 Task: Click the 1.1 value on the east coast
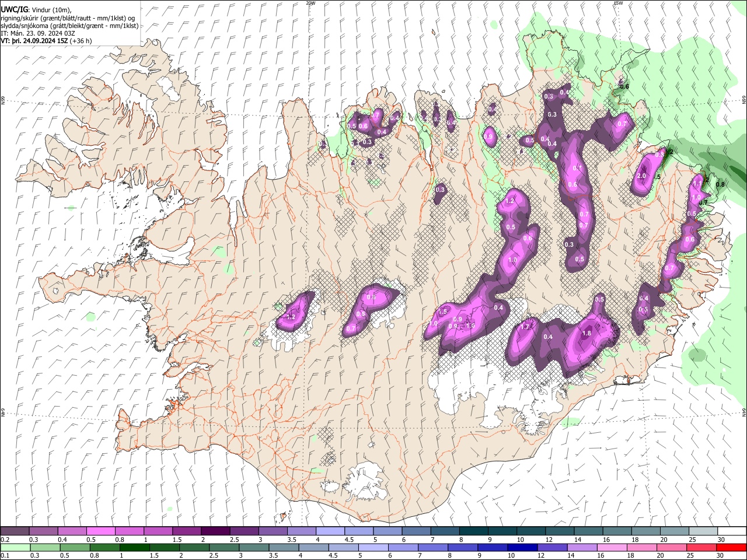tap(697, 183)
